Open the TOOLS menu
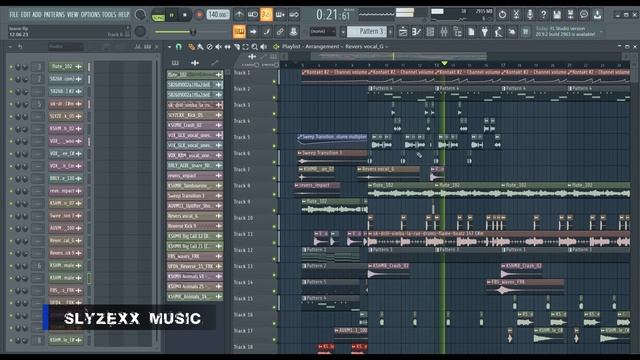Viewport: 640px width, 360px height. (x=109, y=15)
